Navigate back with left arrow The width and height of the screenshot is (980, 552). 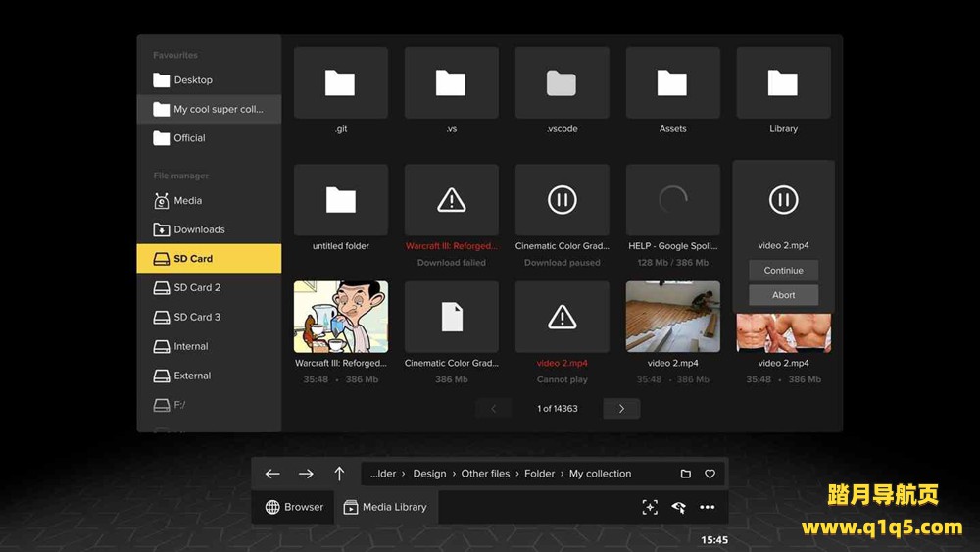[272, 474]
